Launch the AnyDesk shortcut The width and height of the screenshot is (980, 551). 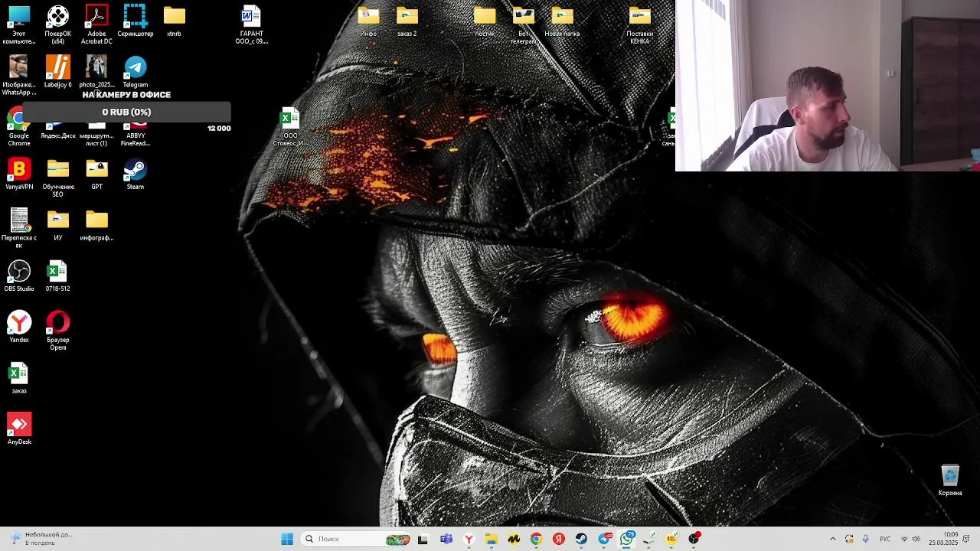click(x=19, y=429)
